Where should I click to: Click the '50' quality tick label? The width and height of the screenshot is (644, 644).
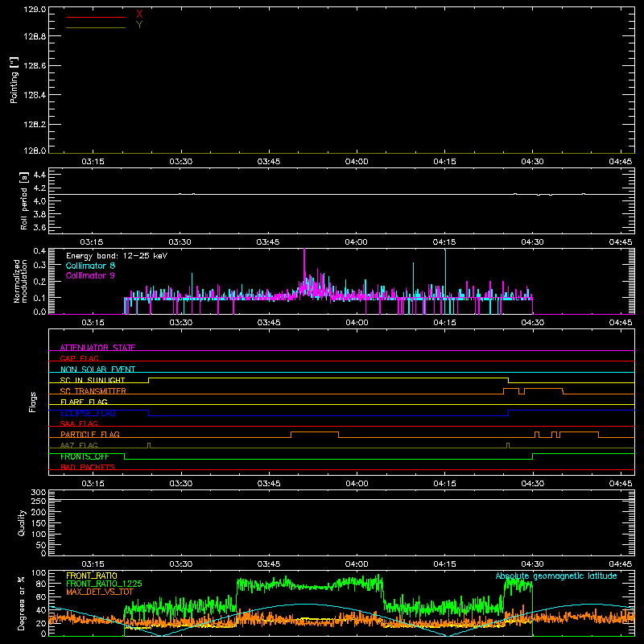pyautogui.click(x=41, y=546)
